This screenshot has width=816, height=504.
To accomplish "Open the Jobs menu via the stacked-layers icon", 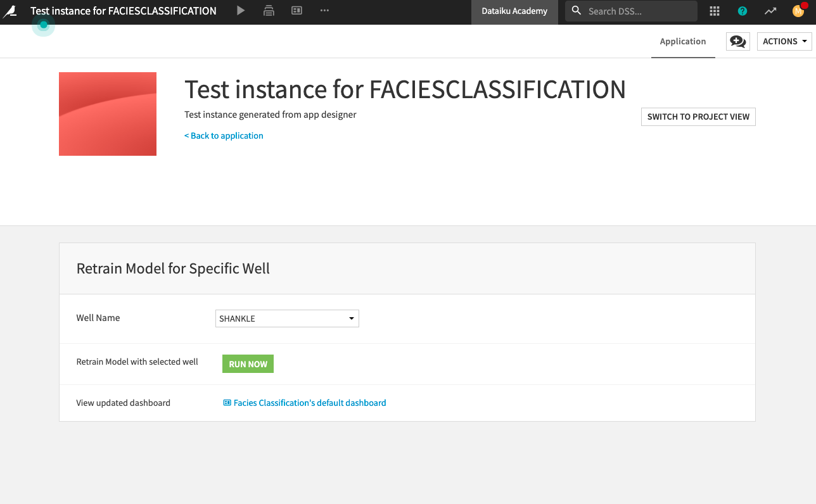I will pos(269,11).
